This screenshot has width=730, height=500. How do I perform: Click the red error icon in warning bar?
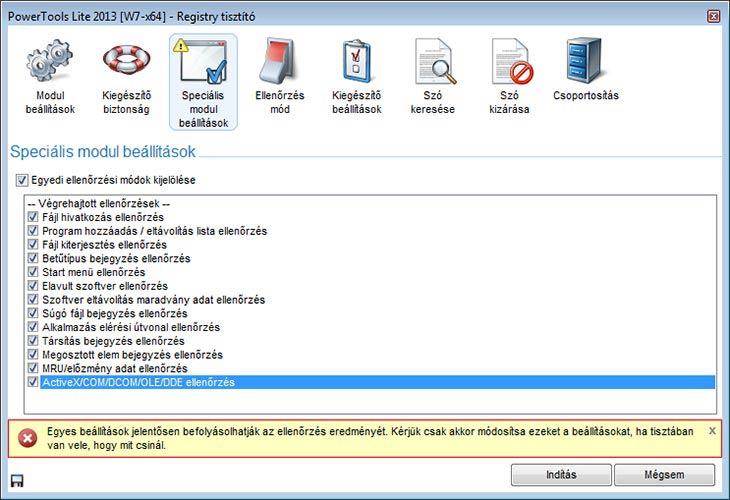coord(27,438)
